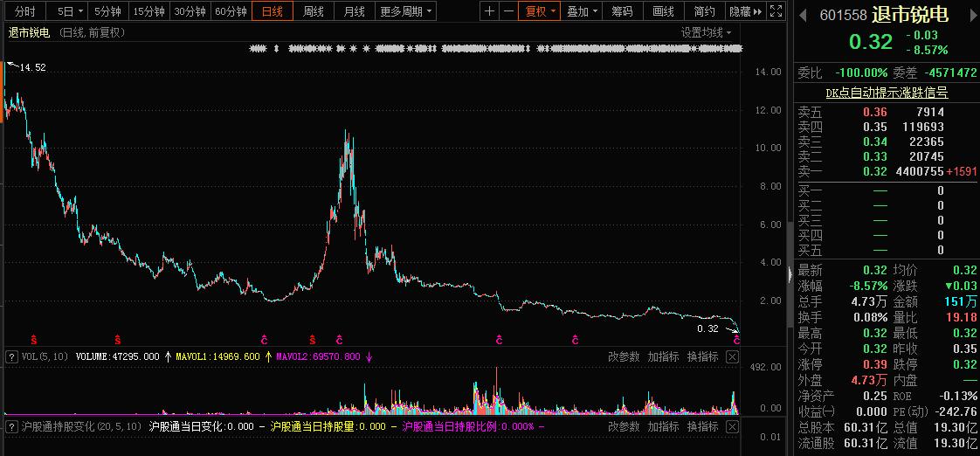Click the 退市锐电 chart title label
980x456 pixels.
[29, 32]
